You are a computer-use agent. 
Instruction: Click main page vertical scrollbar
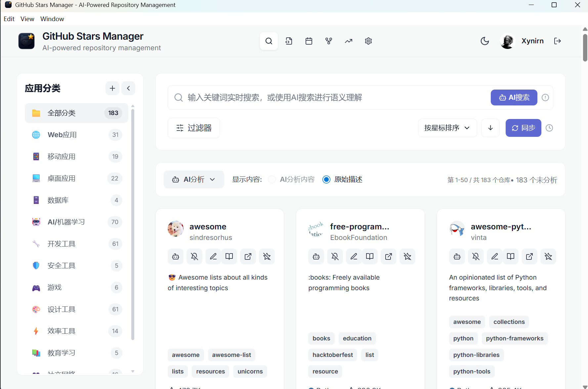(585, 47)
